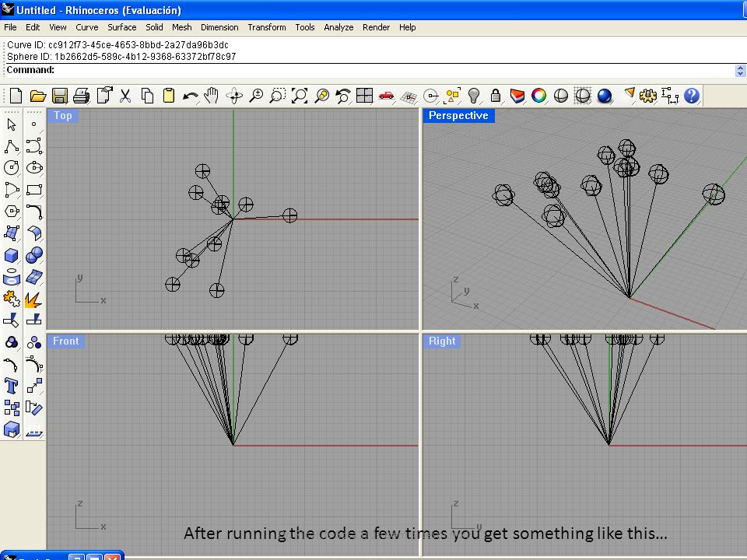Zoom to selected objects

pos(322,96)
